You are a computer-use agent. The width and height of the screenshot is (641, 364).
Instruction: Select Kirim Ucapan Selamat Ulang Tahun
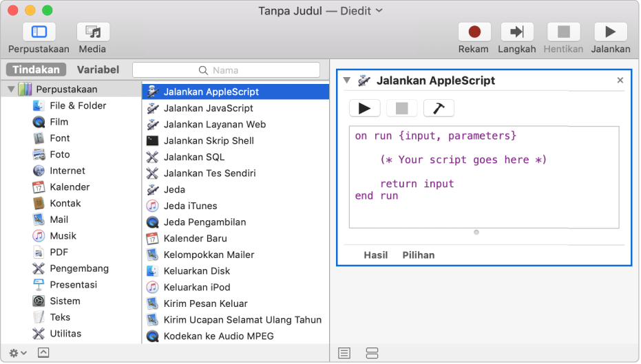(x=235, y=320)
